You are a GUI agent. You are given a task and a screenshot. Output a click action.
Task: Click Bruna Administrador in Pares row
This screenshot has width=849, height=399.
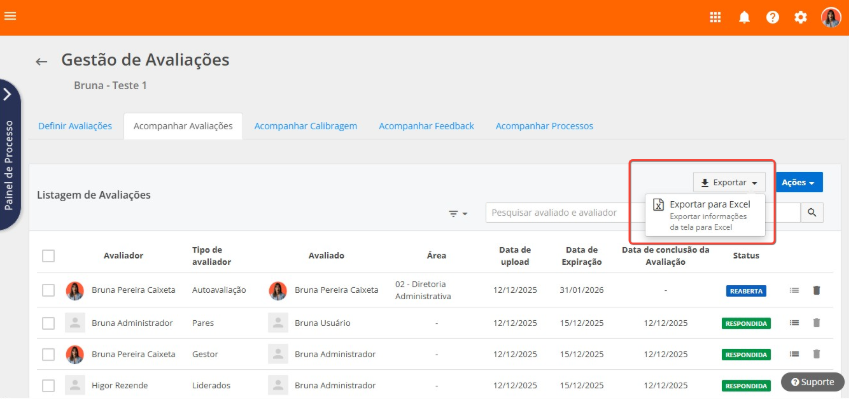[x=132, y=323]
